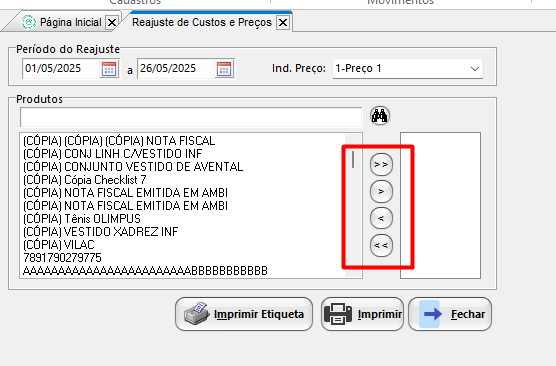Click the binoculars product search icon
This screenshot has height=366, width=556.
pyautogui.click(x=380, y=116)
